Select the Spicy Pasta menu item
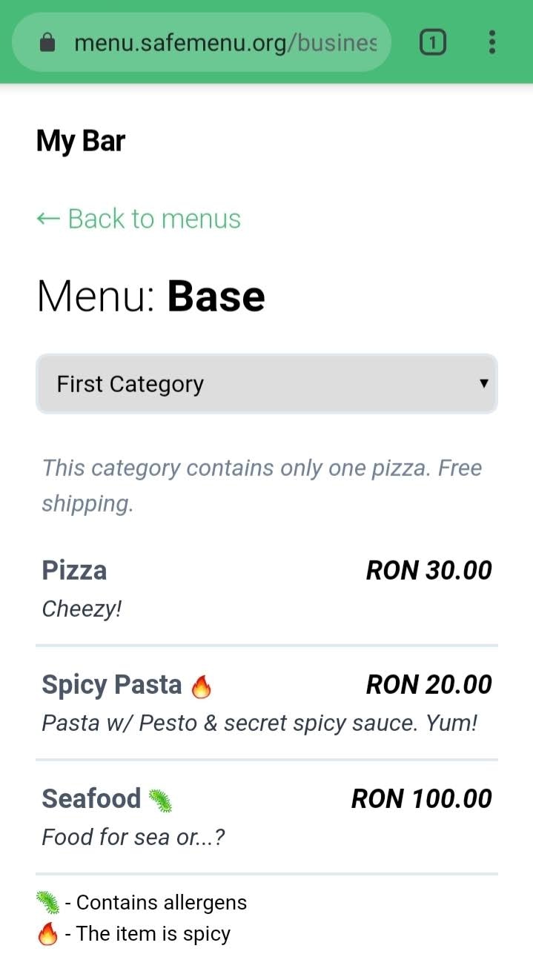Image resolution: width=533 pixels, height=980 pixels. [x=111, y=684]
